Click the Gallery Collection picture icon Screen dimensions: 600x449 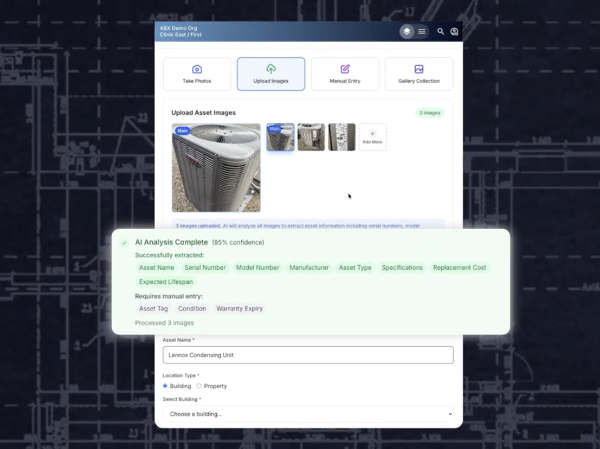(x=419, y=68)
